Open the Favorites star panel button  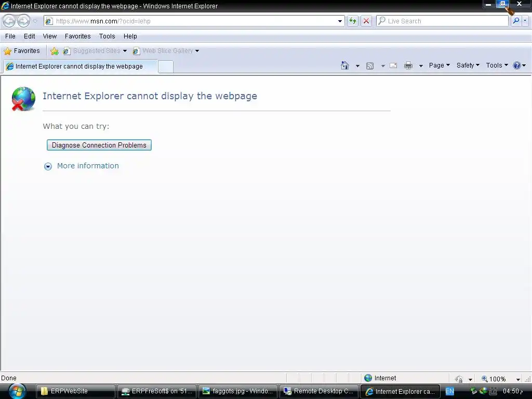[22, 51]
